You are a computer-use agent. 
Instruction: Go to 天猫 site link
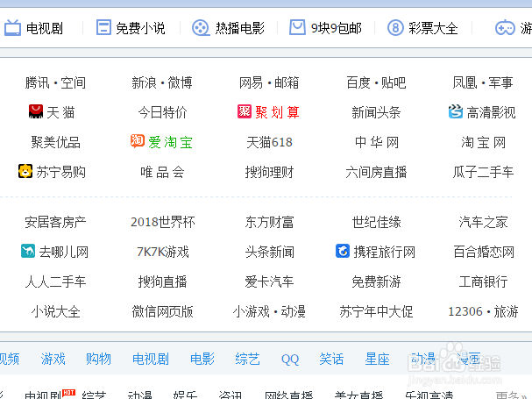pyautogui.click(x=60, y=112)
